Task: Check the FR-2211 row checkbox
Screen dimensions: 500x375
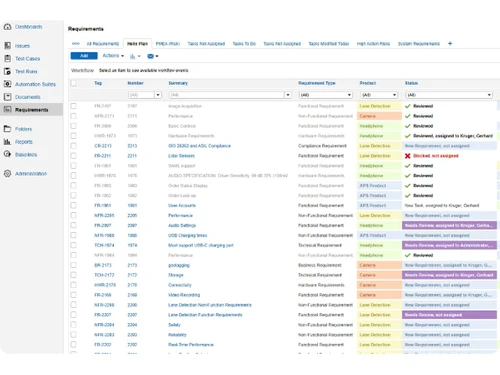Action: 73,156
